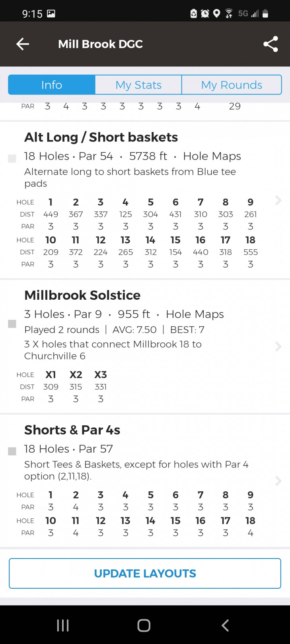Check the Alt Long / Short baskets checkbox
The height and width of the screenshot is (644, 290).
(x=12, y=159)
